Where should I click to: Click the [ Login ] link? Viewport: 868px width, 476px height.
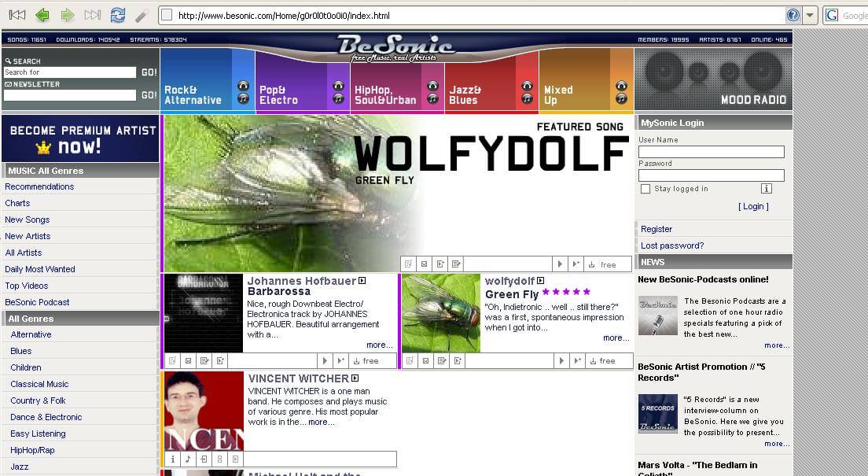753,206
